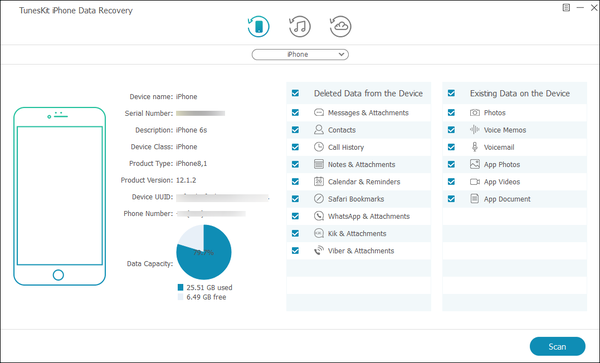
Task: Click the Notes & Attachments icon
Action: coord(319,164)
